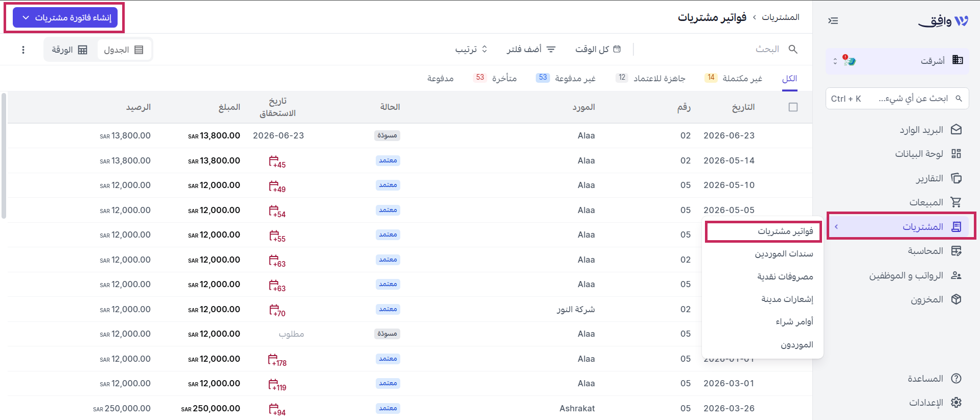
Task: Open the Sales (المبيعات) cart icon
Action: point(956,202)
